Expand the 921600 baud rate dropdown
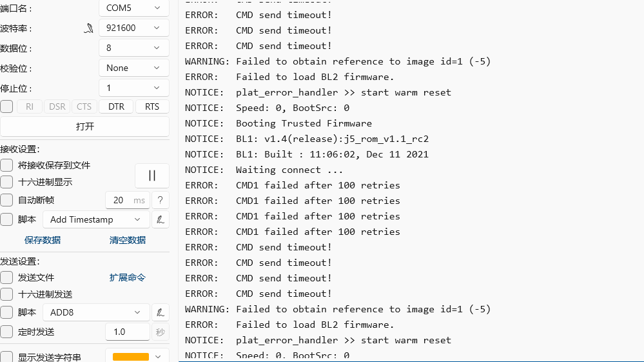Image resolution: width=644 pixels, height=362 pixels. pyautogui.click(x=133, y=28)
